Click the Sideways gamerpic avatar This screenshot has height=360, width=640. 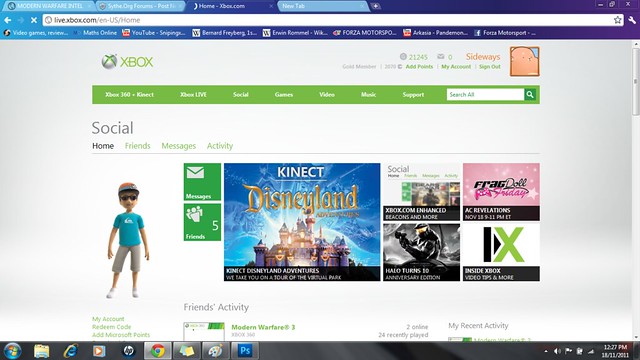click(524, 62)
